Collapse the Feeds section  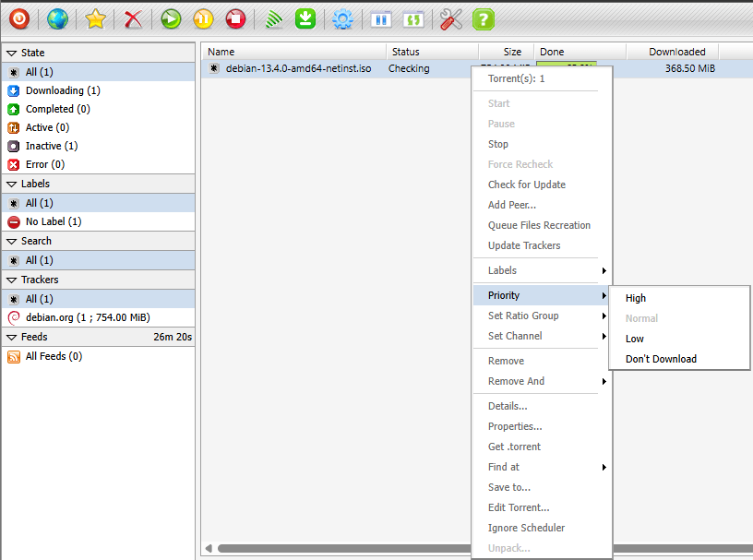click(11, 337)
